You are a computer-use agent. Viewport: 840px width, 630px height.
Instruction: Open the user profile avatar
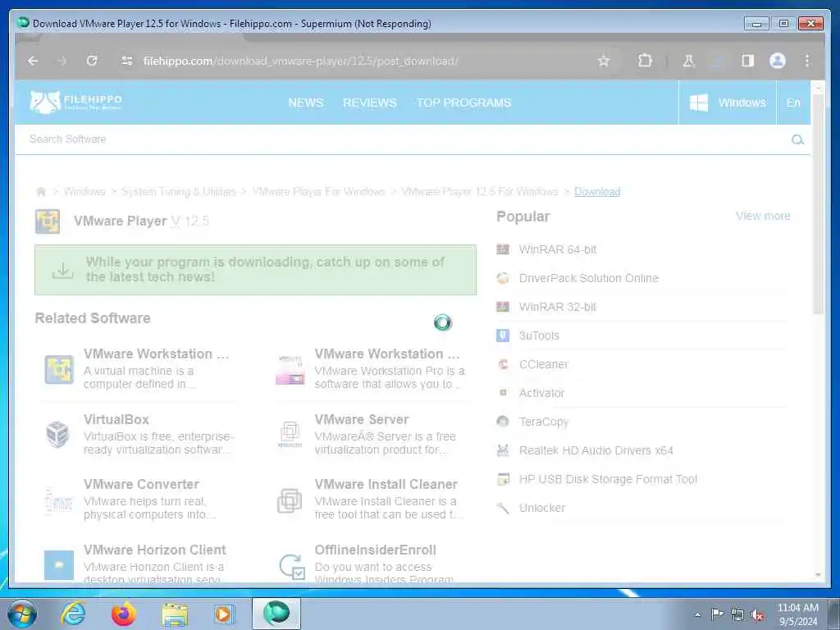(x=778, y=61)
